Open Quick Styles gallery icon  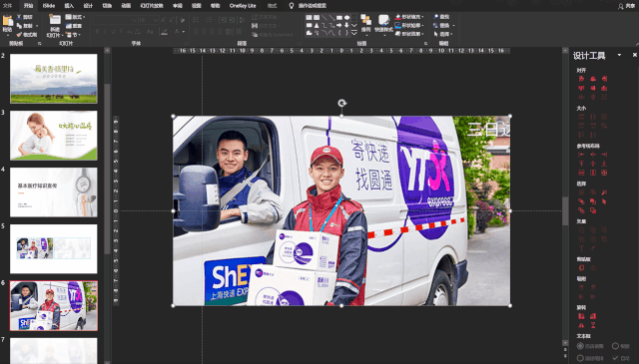[x=383, y=20]
